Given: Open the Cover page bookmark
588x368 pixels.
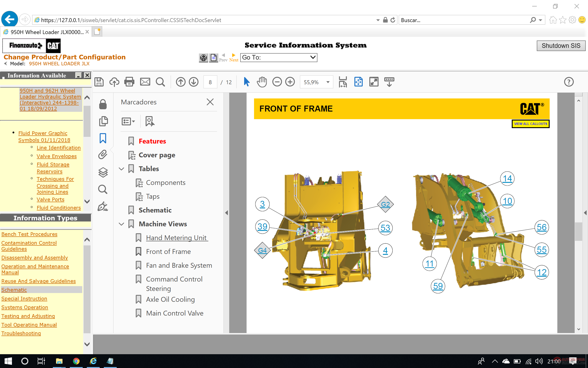Looking at the screenshot, I should [157, 155].
